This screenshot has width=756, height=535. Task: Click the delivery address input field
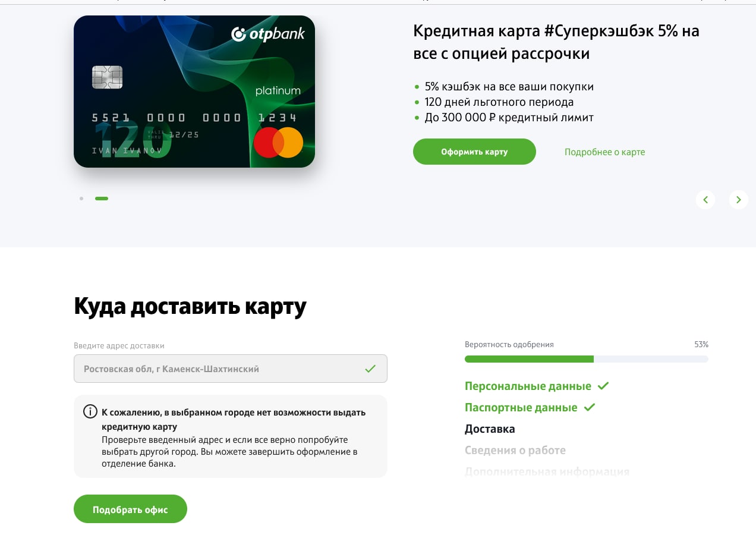pos(231,369)
